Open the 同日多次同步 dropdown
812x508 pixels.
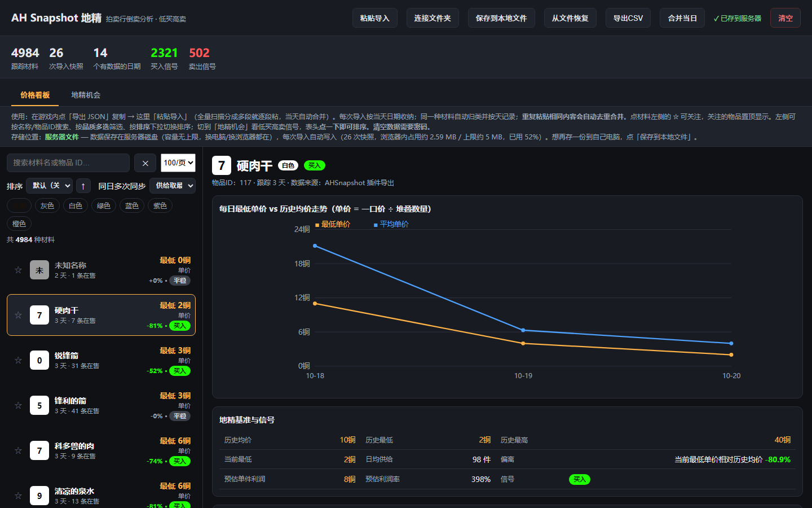pyautogui.click(x=173, y=186)
